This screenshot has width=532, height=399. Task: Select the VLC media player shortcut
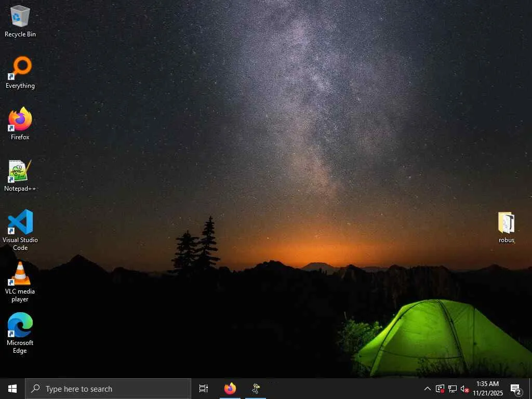(x=20, y=282)
